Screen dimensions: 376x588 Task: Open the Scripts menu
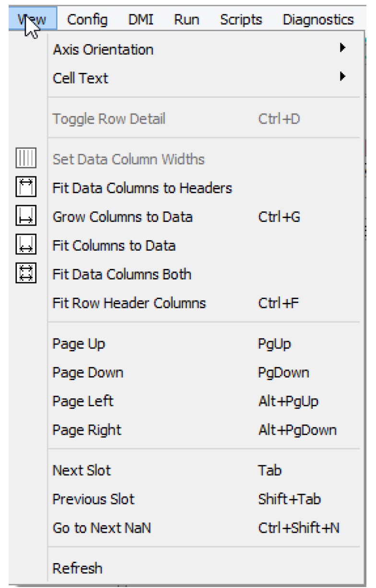(x=241, y=20)
